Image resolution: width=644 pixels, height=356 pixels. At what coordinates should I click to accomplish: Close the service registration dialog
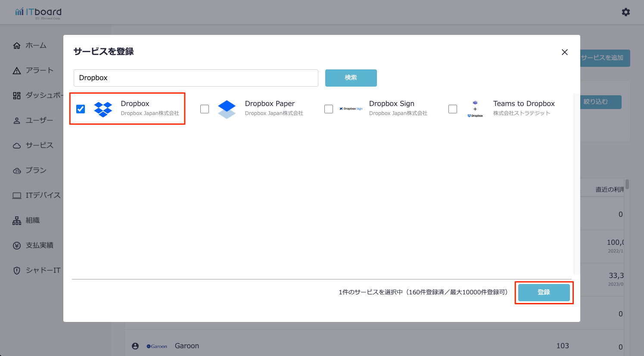[x=565, y=52]
